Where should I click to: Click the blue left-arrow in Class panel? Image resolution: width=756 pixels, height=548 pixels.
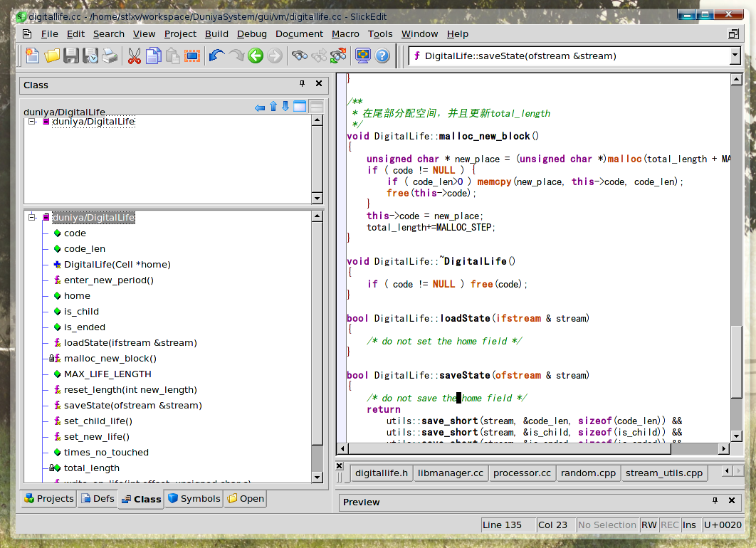[260, 107]
